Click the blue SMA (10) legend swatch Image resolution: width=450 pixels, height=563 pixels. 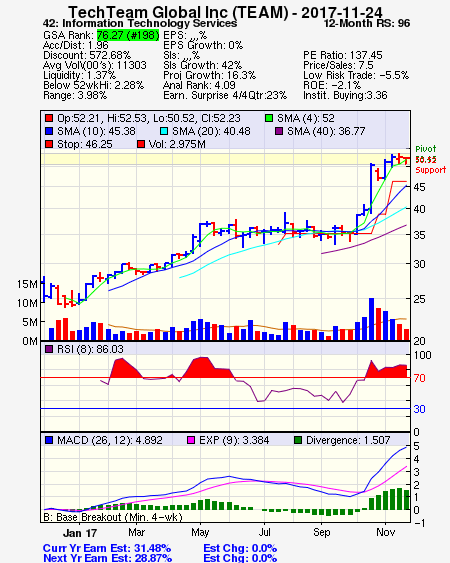49,131
